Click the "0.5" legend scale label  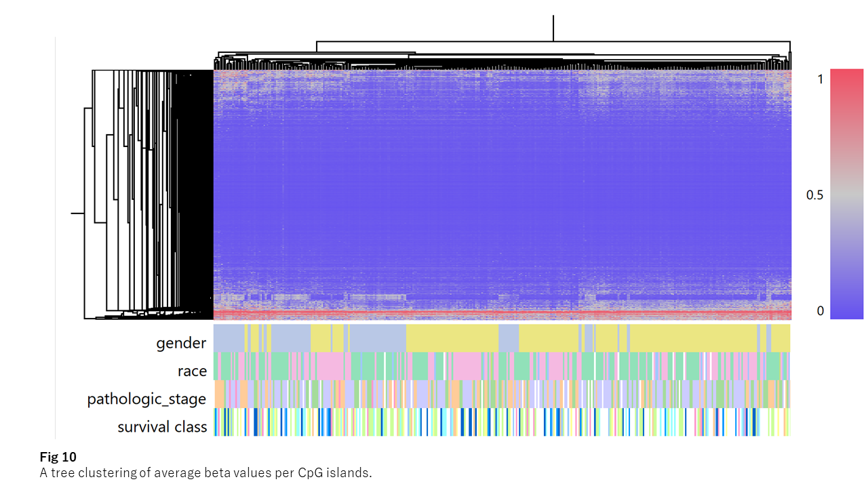[x=814, y=195]
